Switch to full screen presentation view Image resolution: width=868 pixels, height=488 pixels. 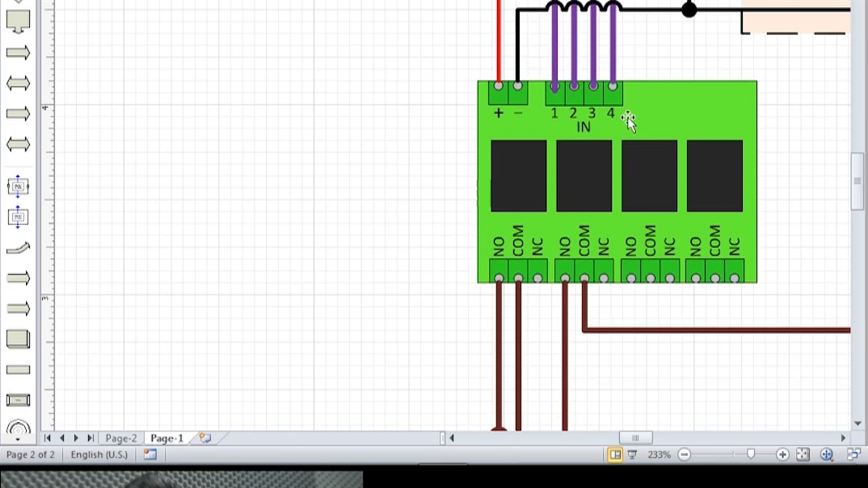632,455
